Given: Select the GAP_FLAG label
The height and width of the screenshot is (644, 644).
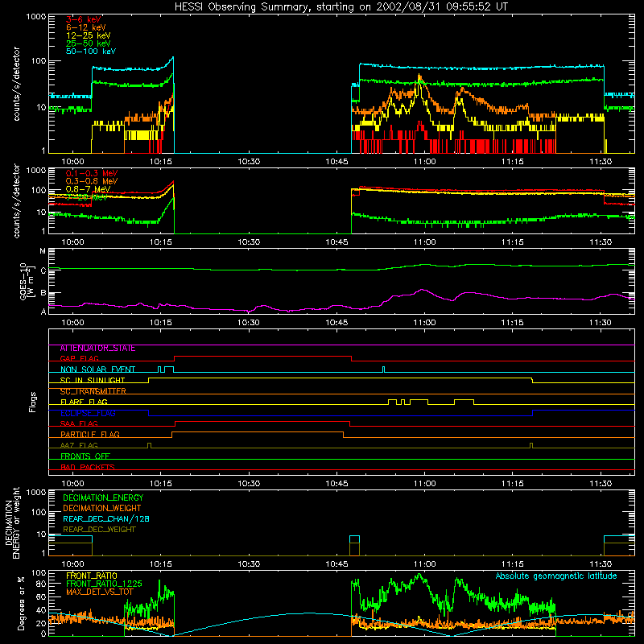Looking at the screenshot, I should 79,359.
